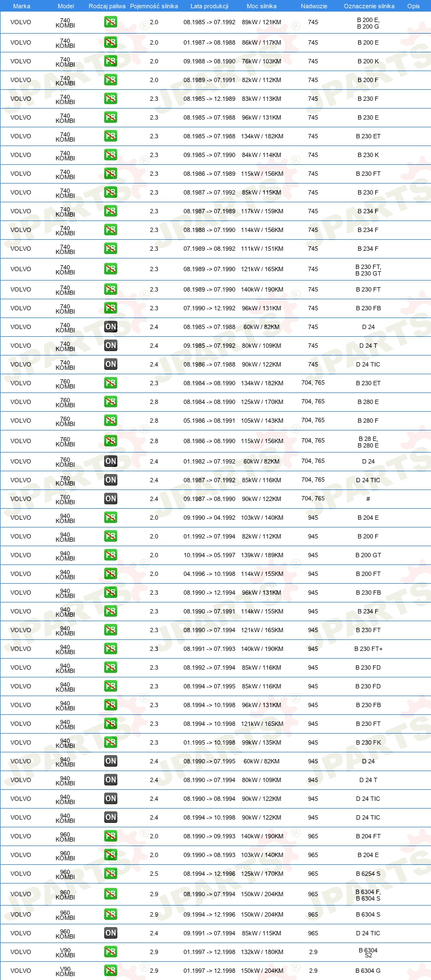The width and height of the screenshot is (431, 980).
Task: Select the # engine code cell
Action: click(x=368, y=499)
